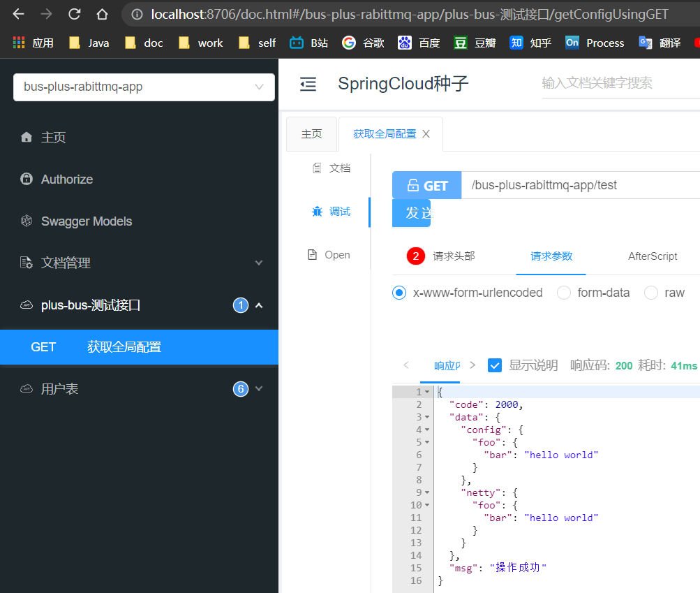Open the Java bookmark folder
The width and height of the screenshot is (700, 593).
pos(89,43)
